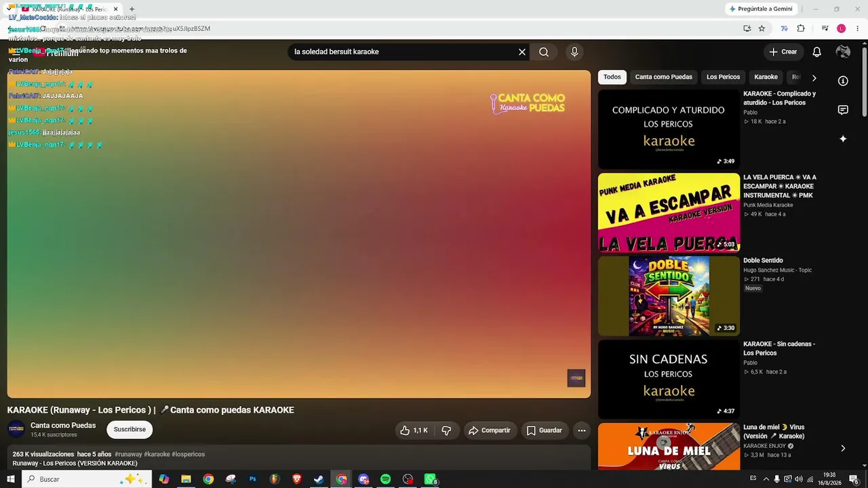
Task: Click the Suscribirse button
Action: [130, 430]
